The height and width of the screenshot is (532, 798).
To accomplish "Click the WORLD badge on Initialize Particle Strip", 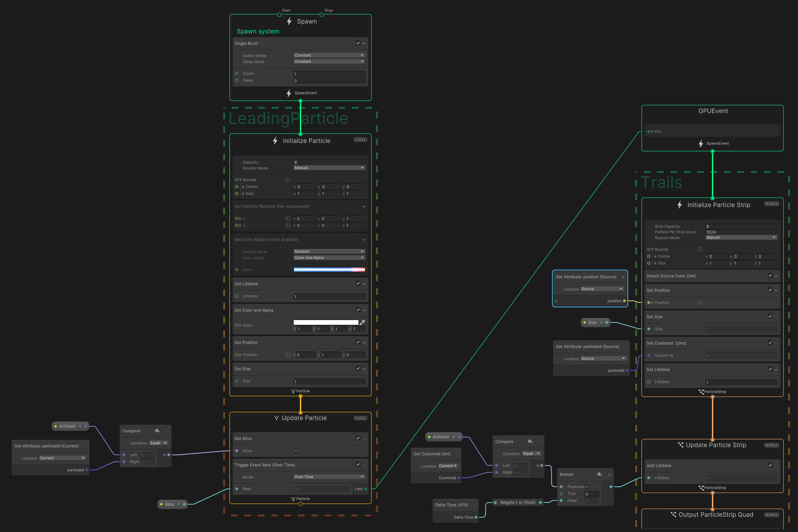I will pyautogui.click(x=772, y=203).
